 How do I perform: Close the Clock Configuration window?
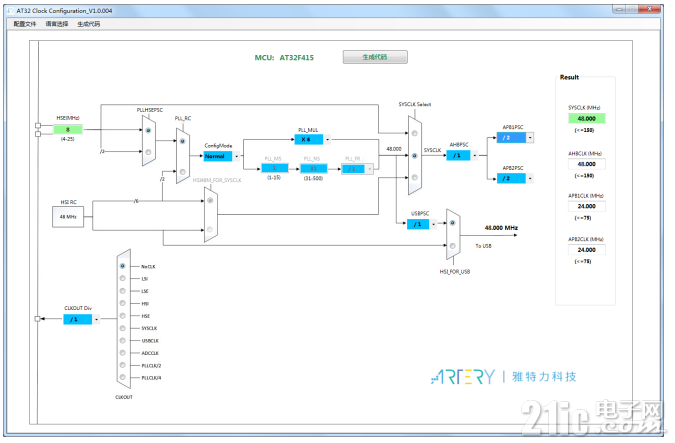[x=650, y=9]
